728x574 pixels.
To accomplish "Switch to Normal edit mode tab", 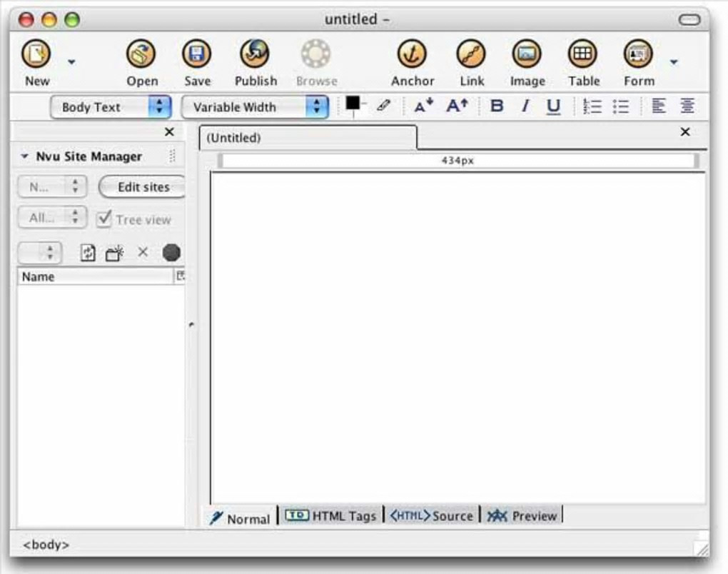I will (x=241, y=517).
